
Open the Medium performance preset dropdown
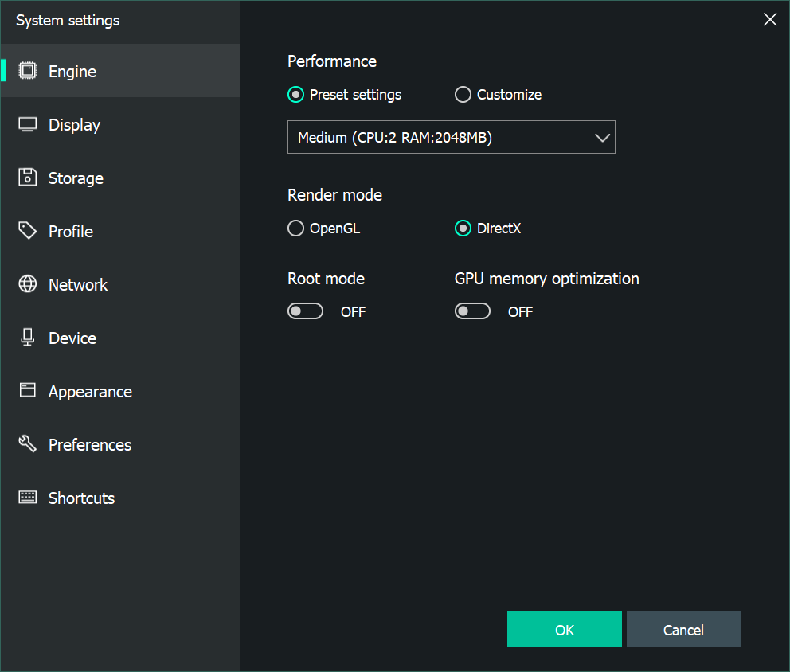452,137
